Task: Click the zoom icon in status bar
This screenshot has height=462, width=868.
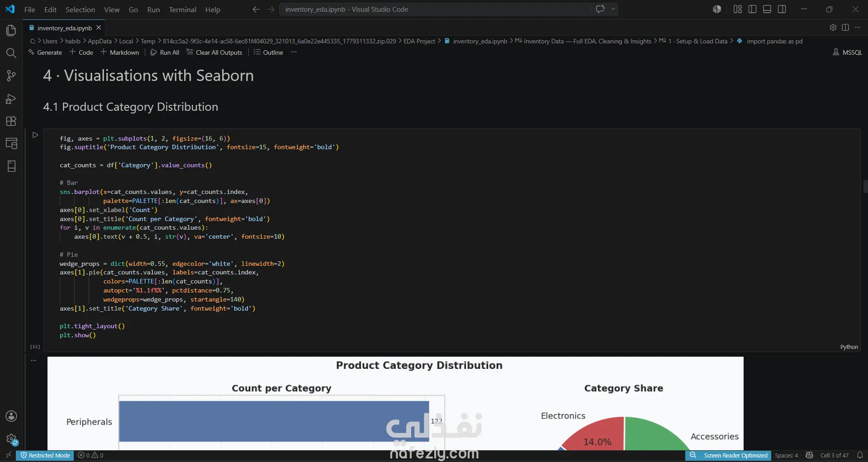Action: point(693,455)
